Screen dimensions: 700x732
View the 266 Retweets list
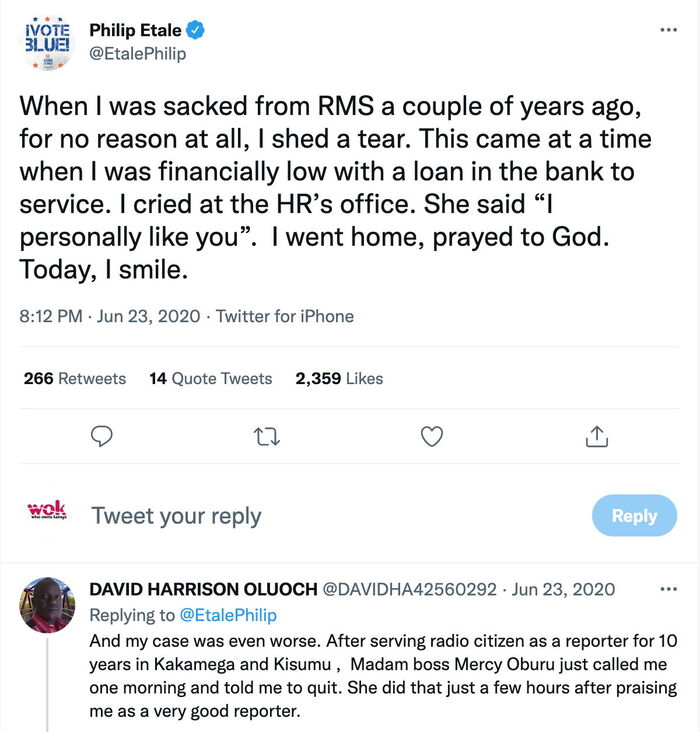click(75, 378)
